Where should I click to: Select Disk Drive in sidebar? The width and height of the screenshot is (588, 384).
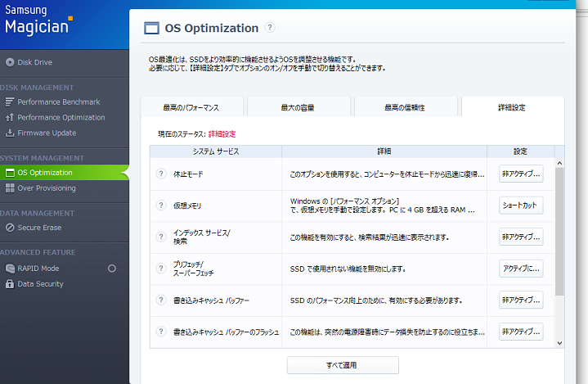click(35, 62)
